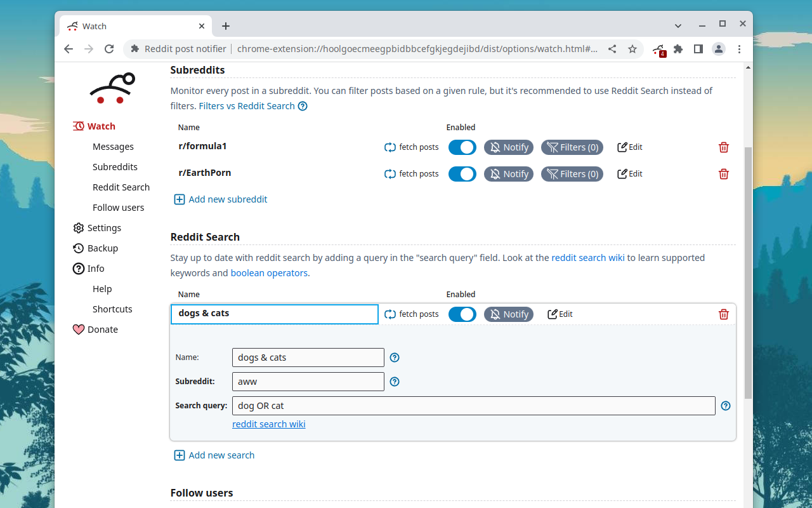
Task: Open Settings in sidebar
Action: point(97,228)
